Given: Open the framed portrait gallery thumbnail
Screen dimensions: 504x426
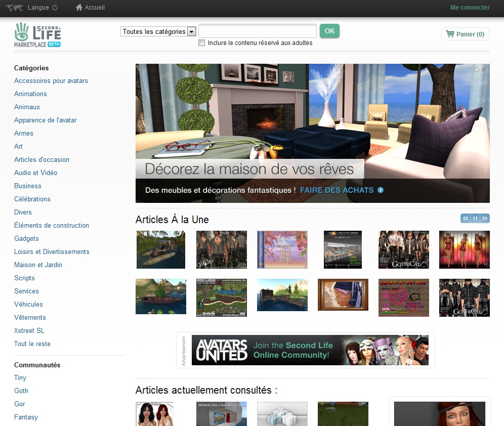Looking at the screenshot, I should tap(343, 294).
